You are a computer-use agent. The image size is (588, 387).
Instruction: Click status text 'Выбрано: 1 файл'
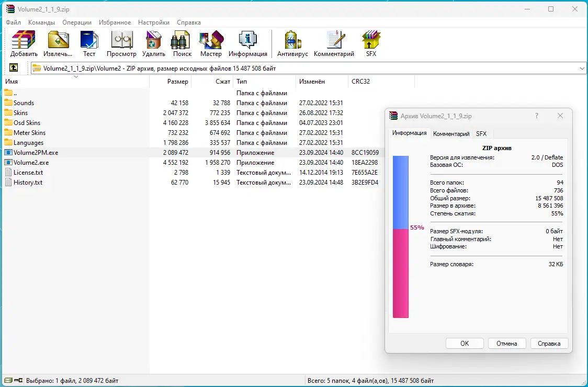click(x=51, y=380)
